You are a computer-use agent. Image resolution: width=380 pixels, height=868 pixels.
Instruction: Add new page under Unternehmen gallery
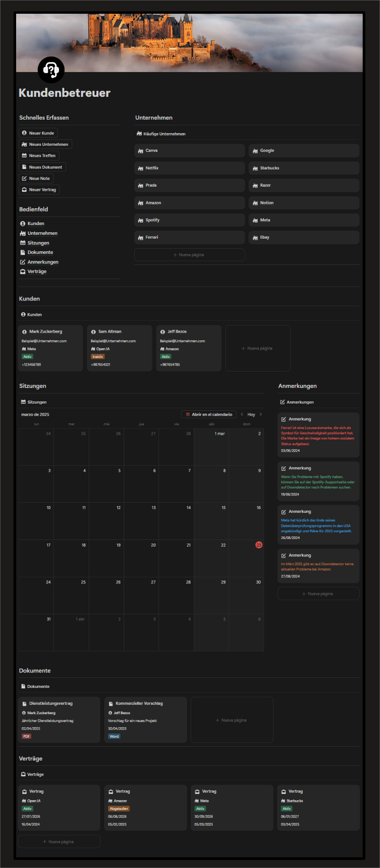[190, 255]
